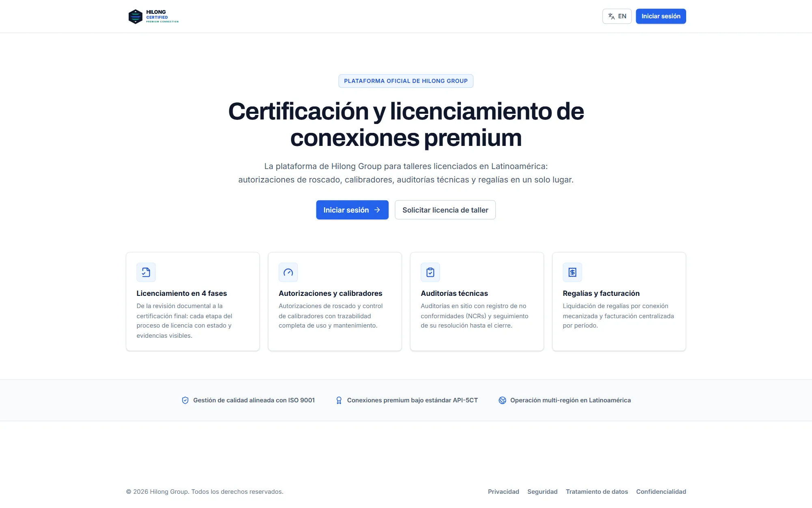812x508 pixels.
Task: Click the shield icon beside ISO 9001
Action: (x=185, y=400)
